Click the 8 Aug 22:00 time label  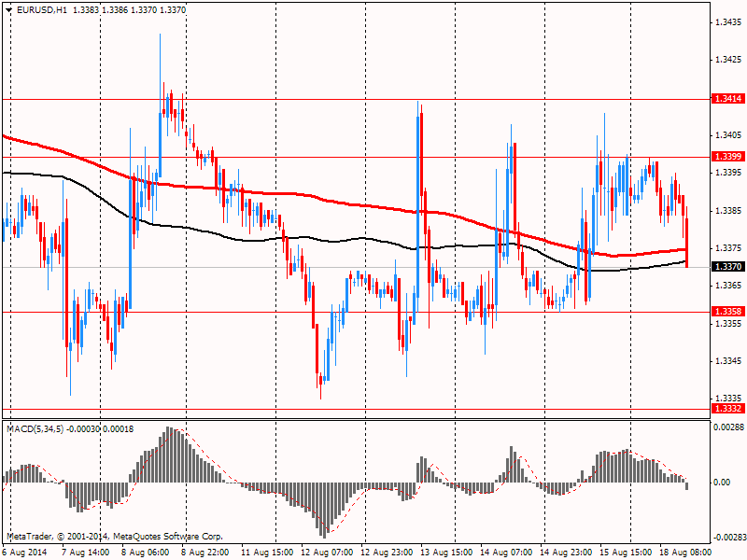click(x=204, y=553)
